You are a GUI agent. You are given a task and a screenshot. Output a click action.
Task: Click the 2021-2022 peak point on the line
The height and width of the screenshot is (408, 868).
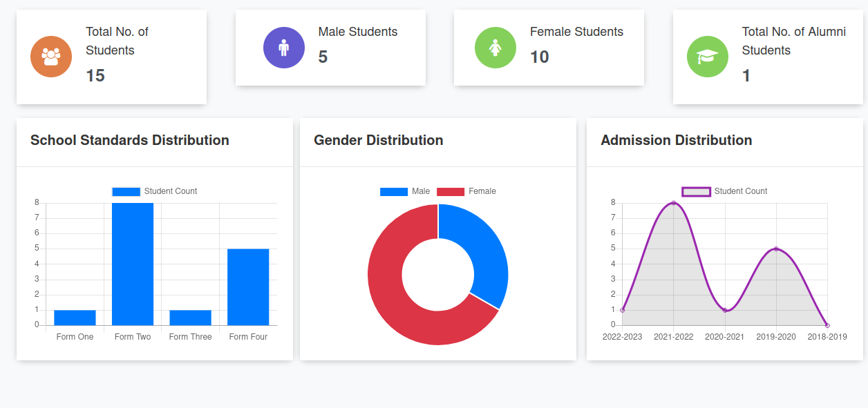click(674, 203)
